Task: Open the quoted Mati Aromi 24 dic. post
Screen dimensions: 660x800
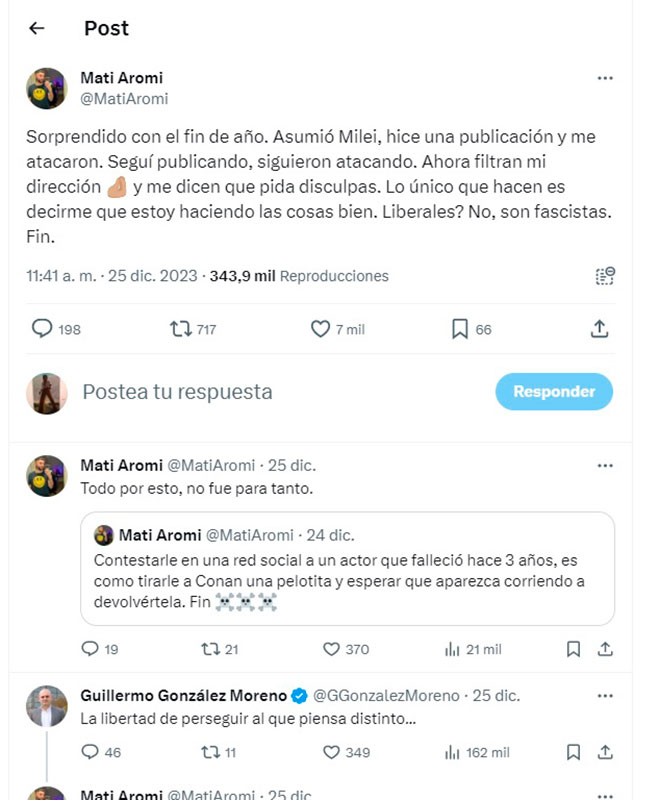Action: point(348,568)
